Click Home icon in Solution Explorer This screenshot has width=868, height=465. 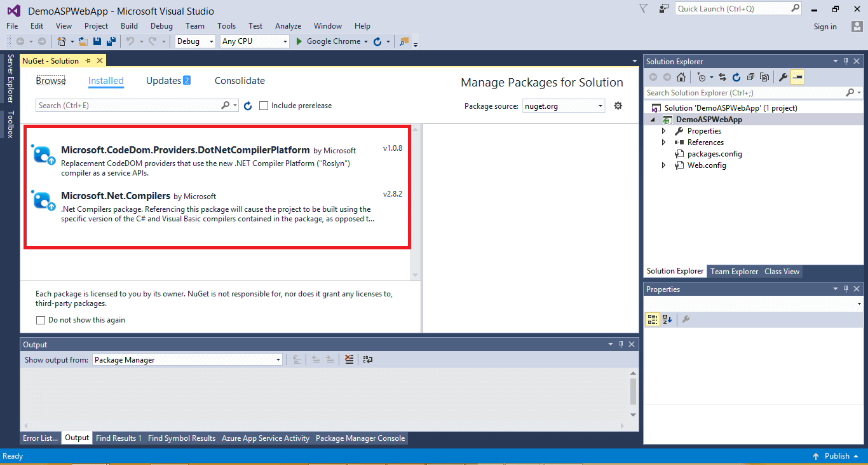click(x=681, y=77)
